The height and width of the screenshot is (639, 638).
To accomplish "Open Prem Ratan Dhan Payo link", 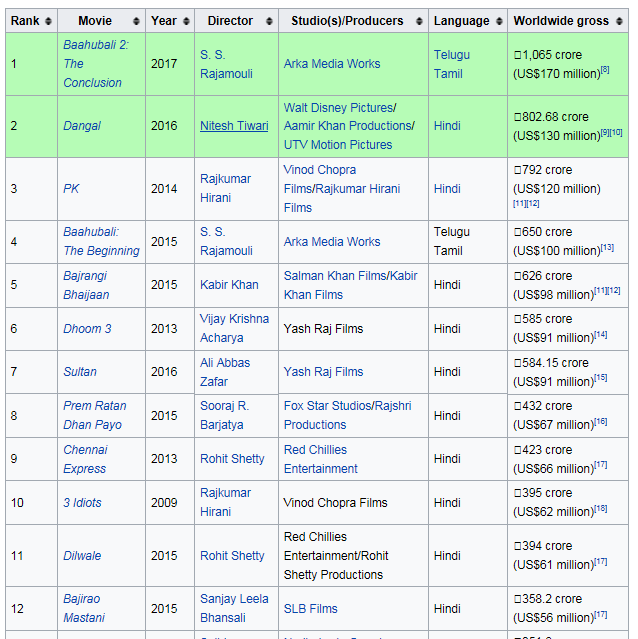I will point(95,415).
